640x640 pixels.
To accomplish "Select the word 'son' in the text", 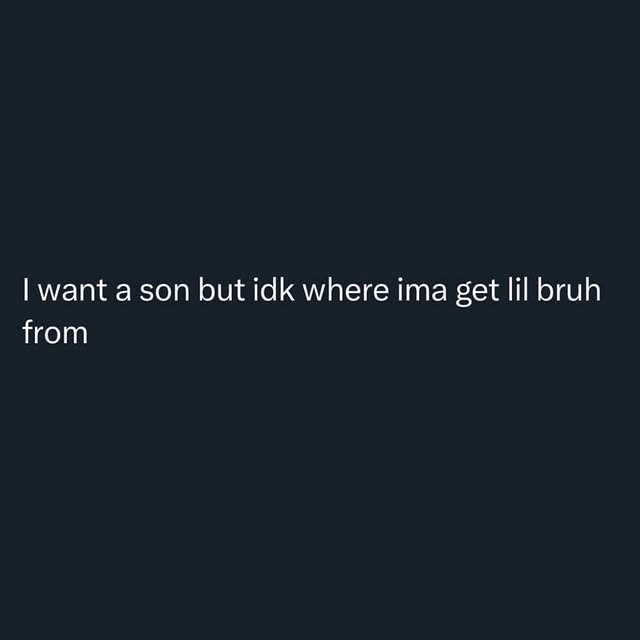I will pyautogui.click(x=164, y=292).
